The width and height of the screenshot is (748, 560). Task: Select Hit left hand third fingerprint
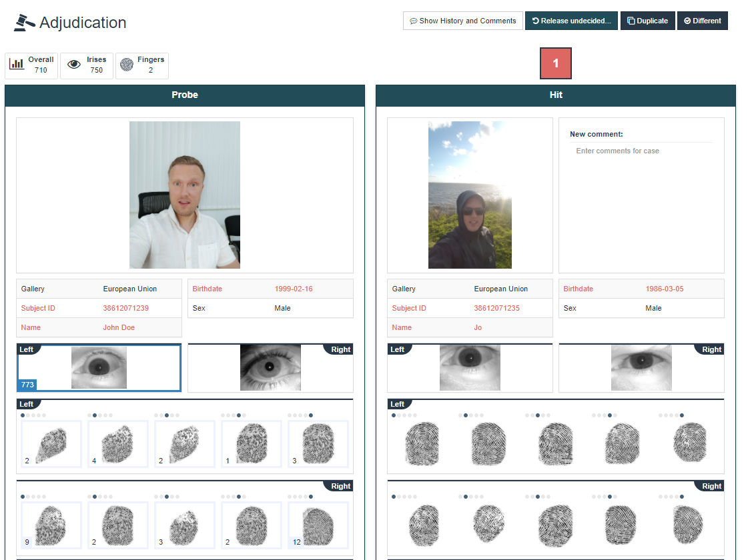point(556,443)
